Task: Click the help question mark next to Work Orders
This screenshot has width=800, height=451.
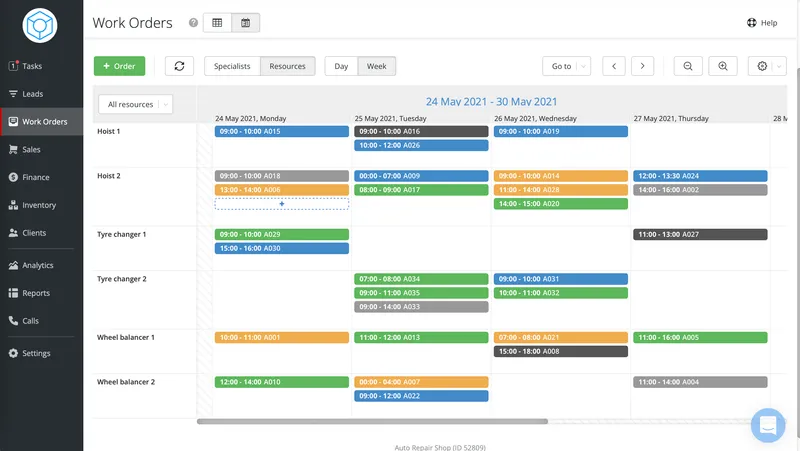Action: [193, 22]
